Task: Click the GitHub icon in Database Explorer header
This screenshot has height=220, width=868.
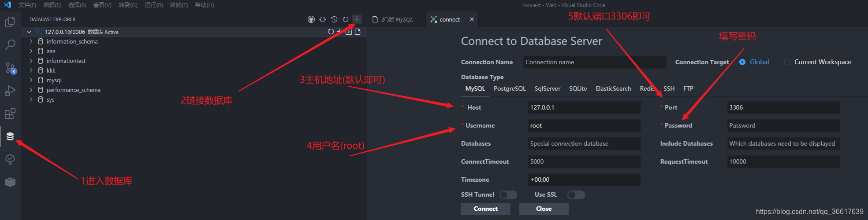Action: click(311, 19)
